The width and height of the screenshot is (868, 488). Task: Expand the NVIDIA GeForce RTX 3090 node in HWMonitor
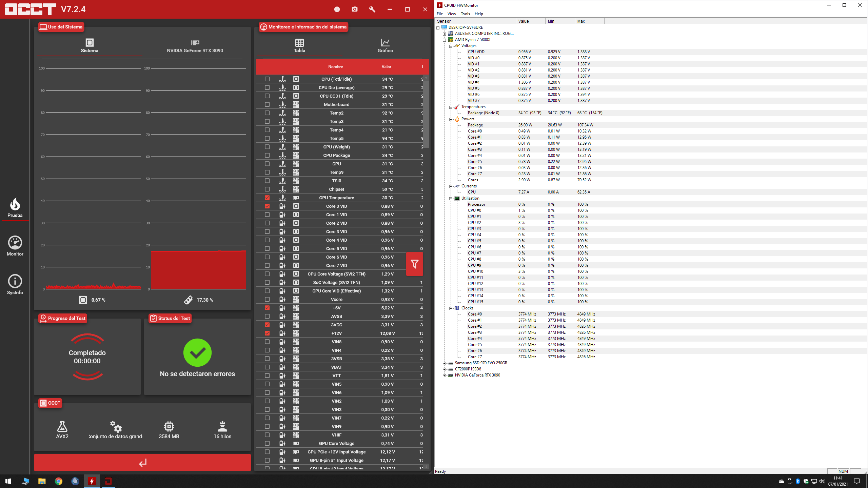tap(445, 375)
